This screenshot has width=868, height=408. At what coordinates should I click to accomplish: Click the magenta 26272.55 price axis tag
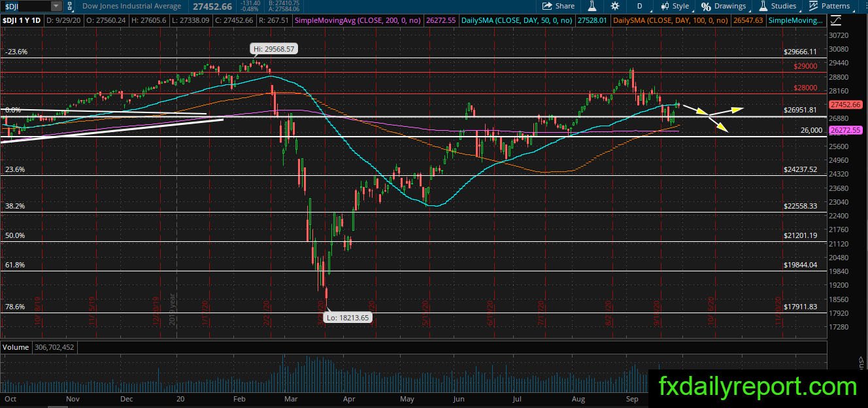845,131
